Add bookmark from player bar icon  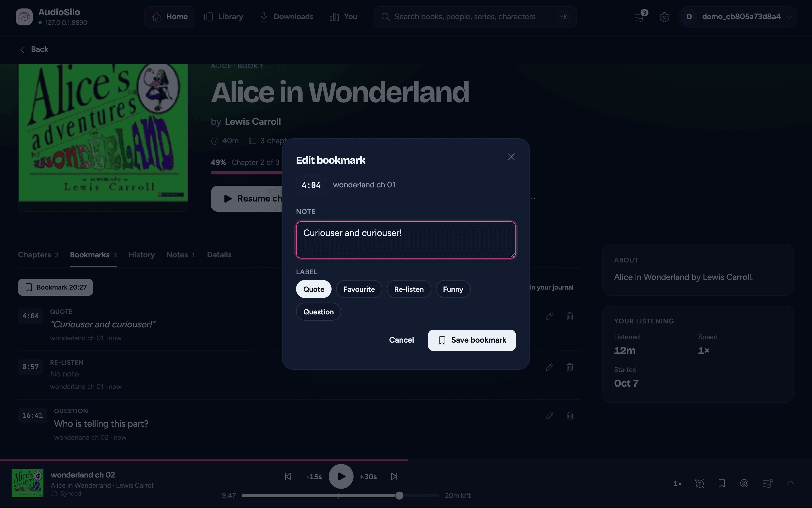tap(722, 483)
